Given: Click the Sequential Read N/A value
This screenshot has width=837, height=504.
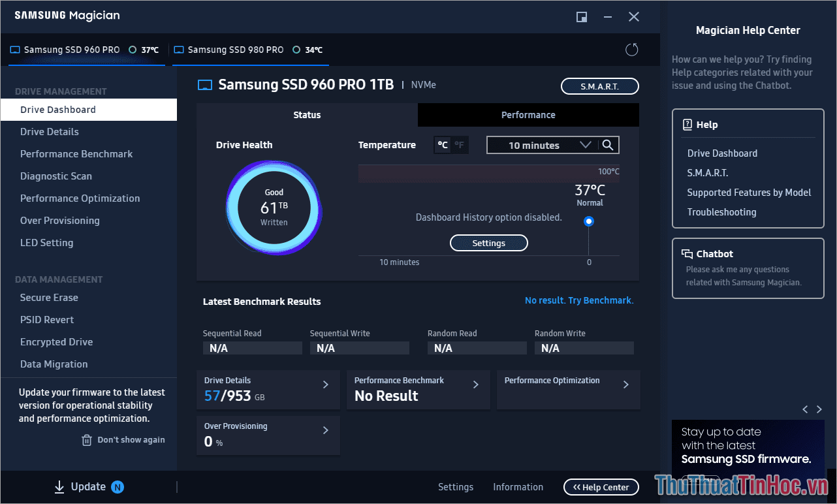Looking at the screenshot, I should pos(253,348).
